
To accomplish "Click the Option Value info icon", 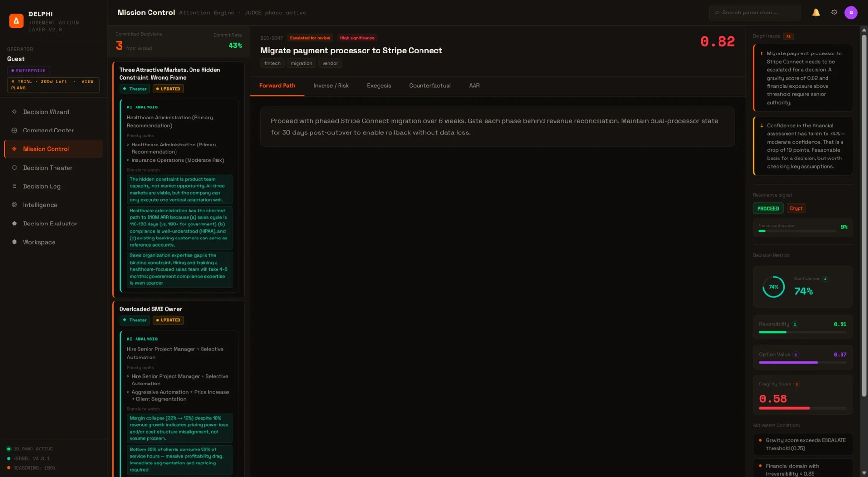I will 796,355.
